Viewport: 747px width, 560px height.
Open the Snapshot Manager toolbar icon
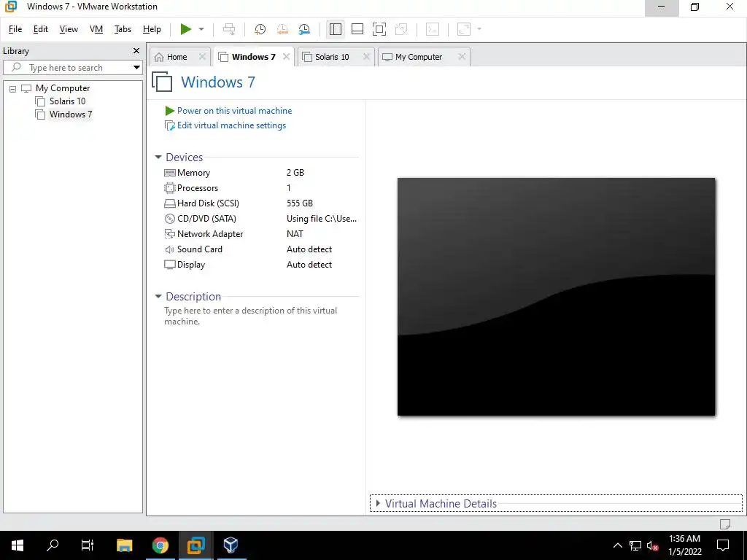coord(304,29)
